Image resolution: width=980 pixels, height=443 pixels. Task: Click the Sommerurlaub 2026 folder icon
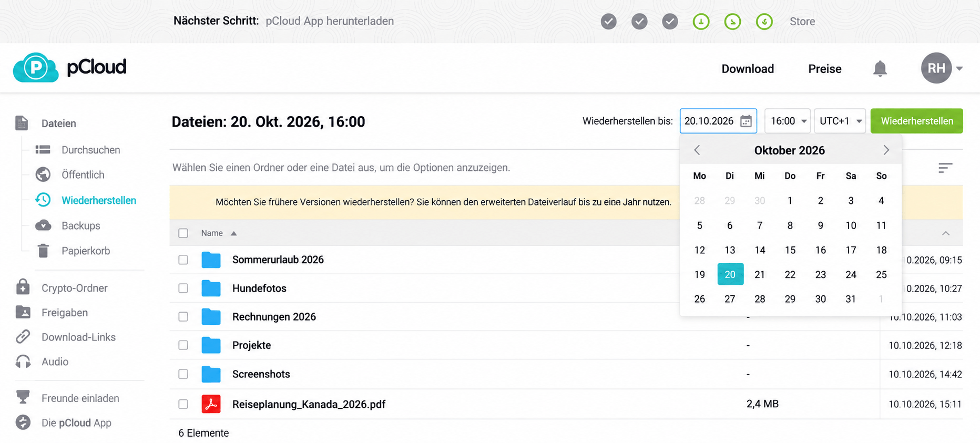[211, 260]
